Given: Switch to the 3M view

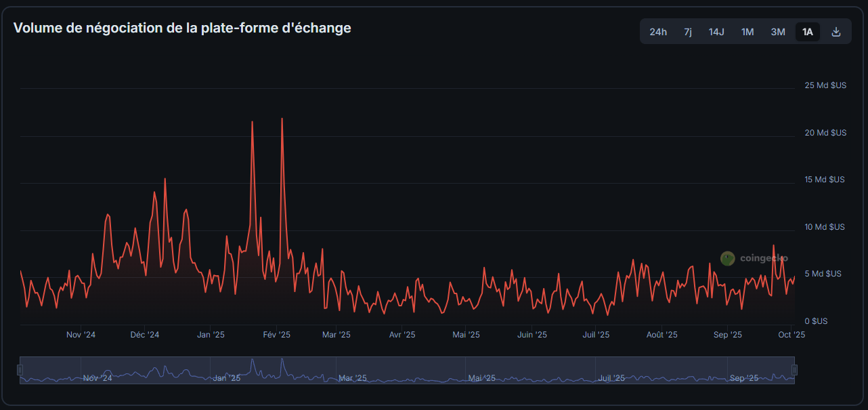Looking at the screenshot, I should [777, 31].
